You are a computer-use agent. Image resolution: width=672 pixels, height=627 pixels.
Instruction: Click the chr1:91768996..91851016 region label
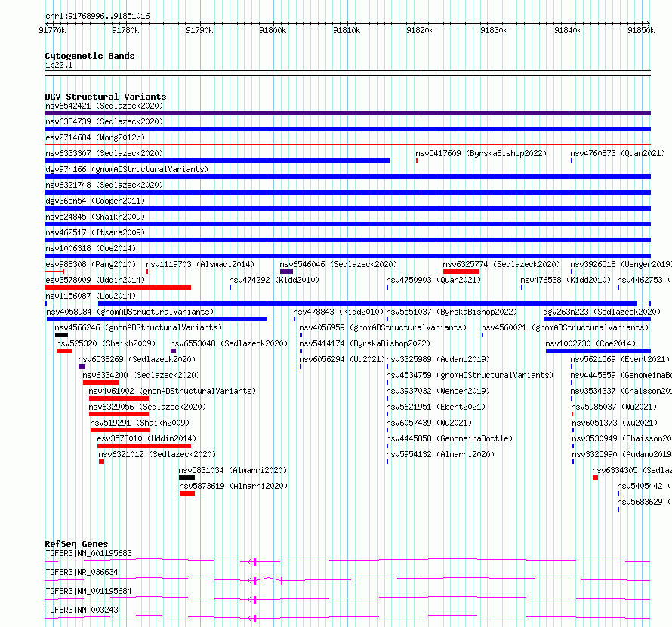click(x=97, y=17)
